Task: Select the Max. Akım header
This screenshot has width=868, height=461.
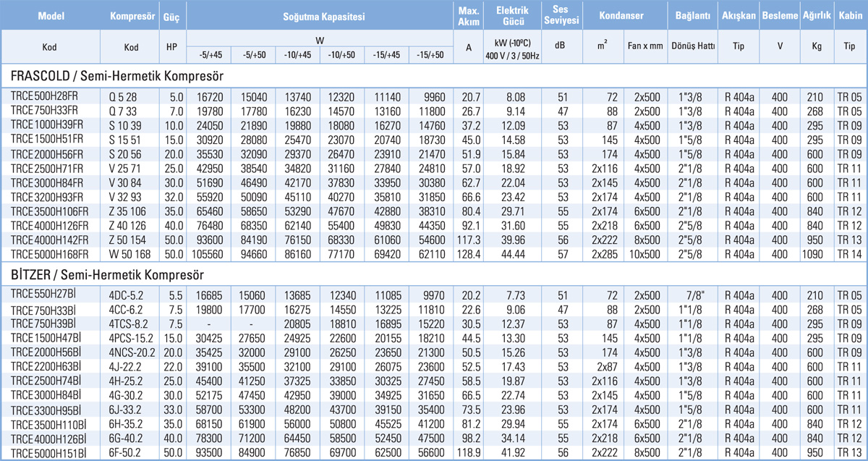Action: 470,15
